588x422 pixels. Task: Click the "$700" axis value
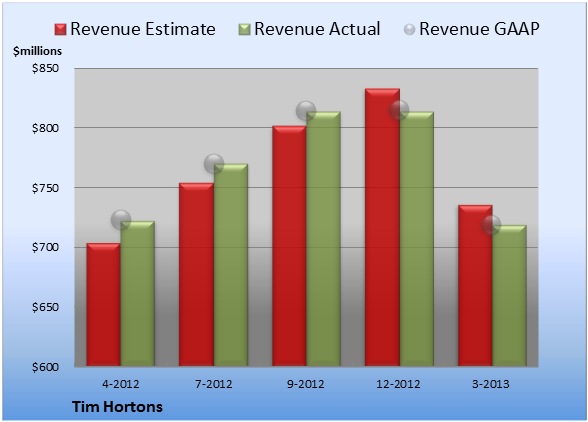click(45, 248)
